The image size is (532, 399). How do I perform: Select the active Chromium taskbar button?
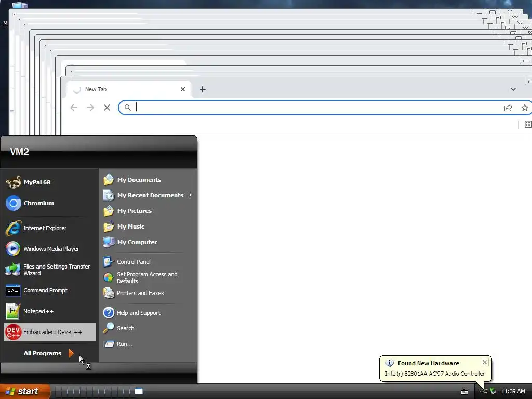coord(139,391)
